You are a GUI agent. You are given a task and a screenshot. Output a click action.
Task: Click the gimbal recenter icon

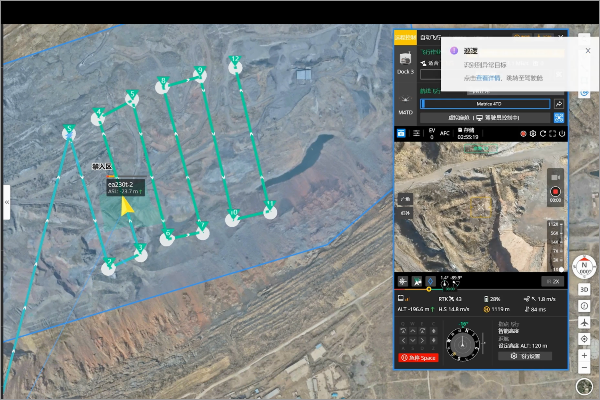tap(403, 281)
